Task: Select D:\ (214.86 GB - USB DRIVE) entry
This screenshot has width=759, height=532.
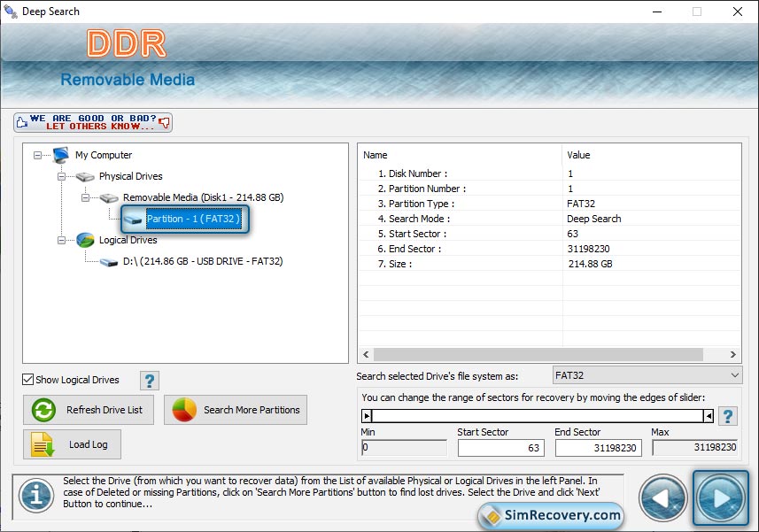Action: coord(203,261)
